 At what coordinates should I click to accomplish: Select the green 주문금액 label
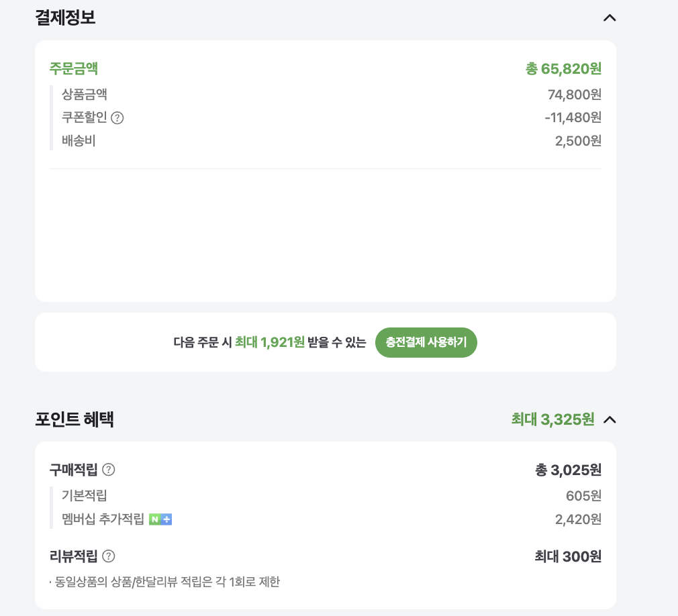[x=74, y=68]
